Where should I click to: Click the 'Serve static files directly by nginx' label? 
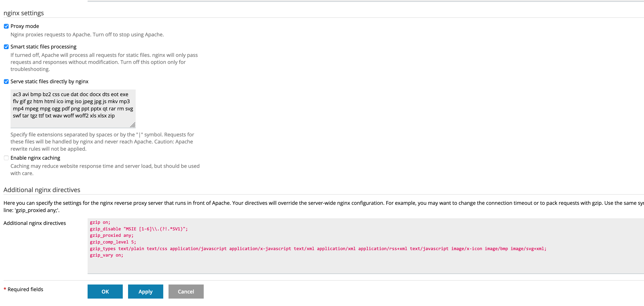click(x=49, y=81)
